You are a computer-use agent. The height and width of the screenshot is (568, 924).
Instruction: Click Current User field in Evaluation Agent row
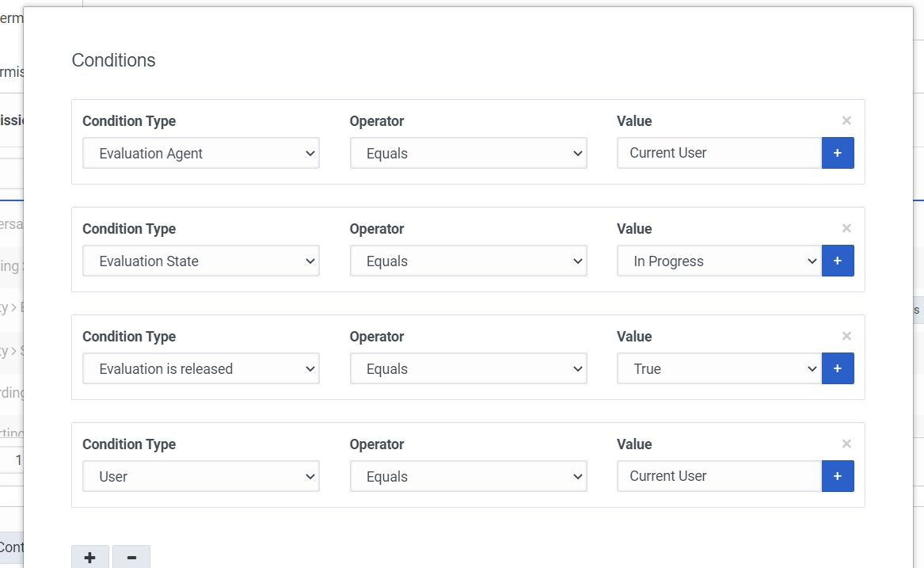click(719, 153)
